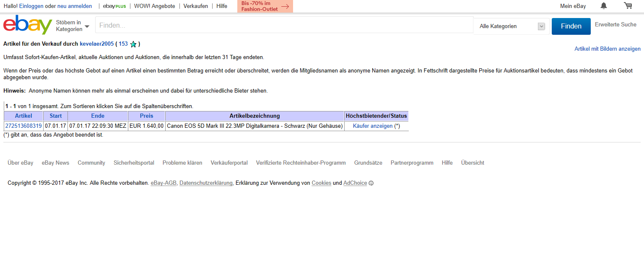
Task: Select the start date cell '07.01.17'
Action: 56,126
